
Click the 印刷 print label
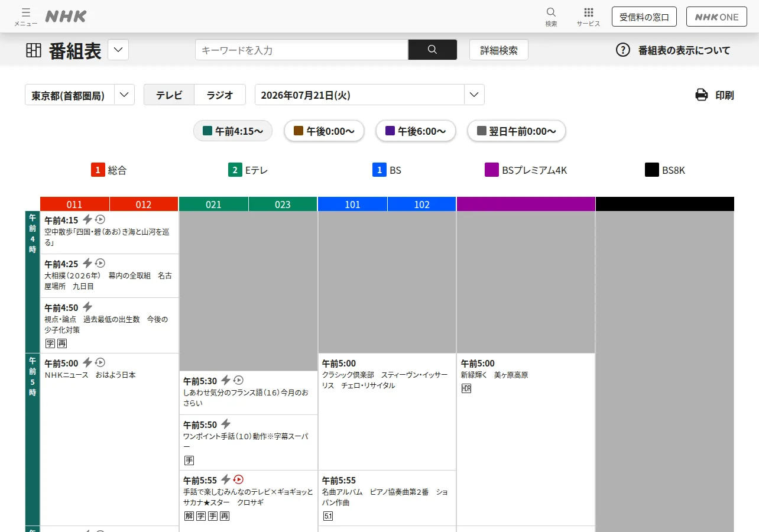point(725,95)
